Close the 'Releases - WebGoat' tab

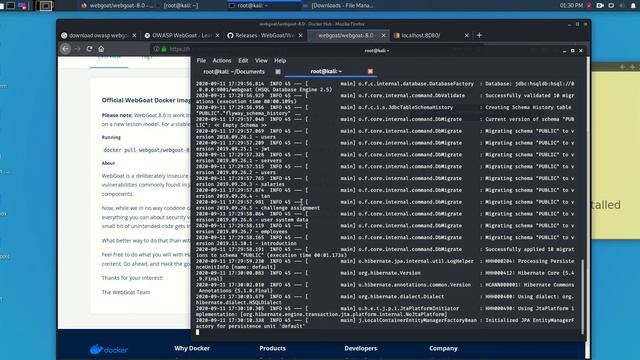301,36
